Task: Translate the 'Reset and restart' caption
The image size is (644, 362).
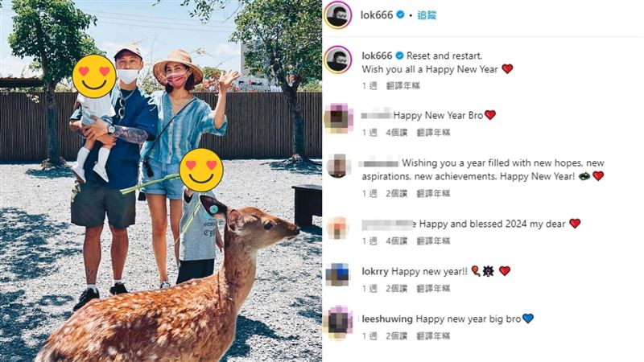Action: [403, 85]
